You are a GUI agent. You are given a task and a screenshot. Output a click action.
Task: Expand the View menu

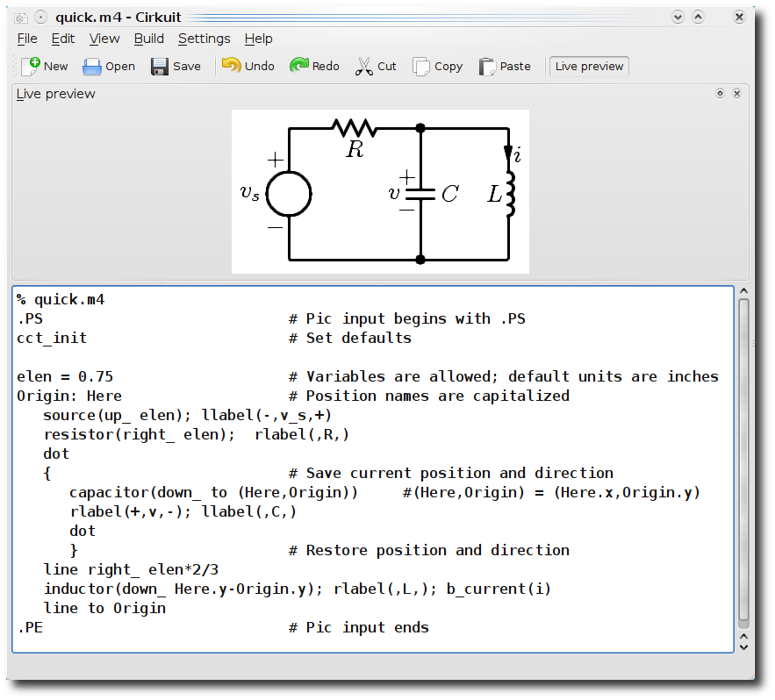point(104,39)
